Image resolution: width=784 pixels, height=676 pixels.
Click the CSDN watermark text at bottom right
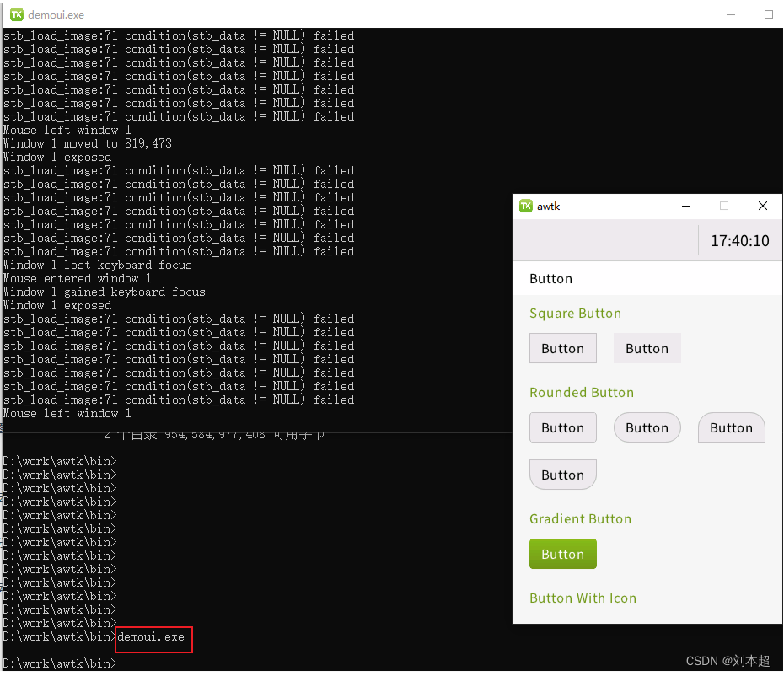[727, 661]
